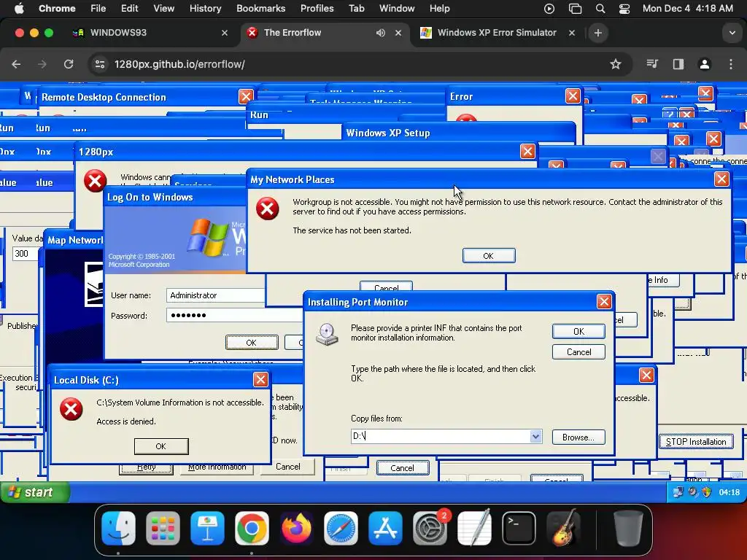The width and height of the screenshot is (747, 560).
Task: Click the red error icon in Local Disk dialog
Action: (71, 410)
